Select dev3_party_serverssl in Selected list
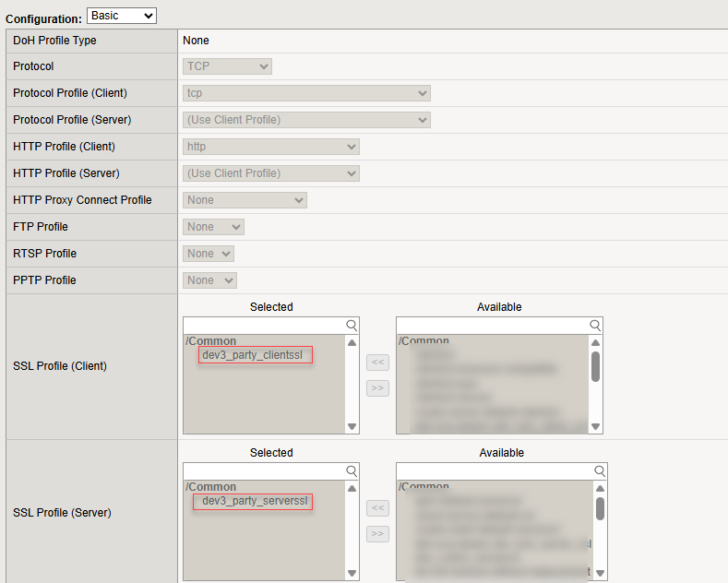The image size is (728, 583). click(x=253, y=502)
